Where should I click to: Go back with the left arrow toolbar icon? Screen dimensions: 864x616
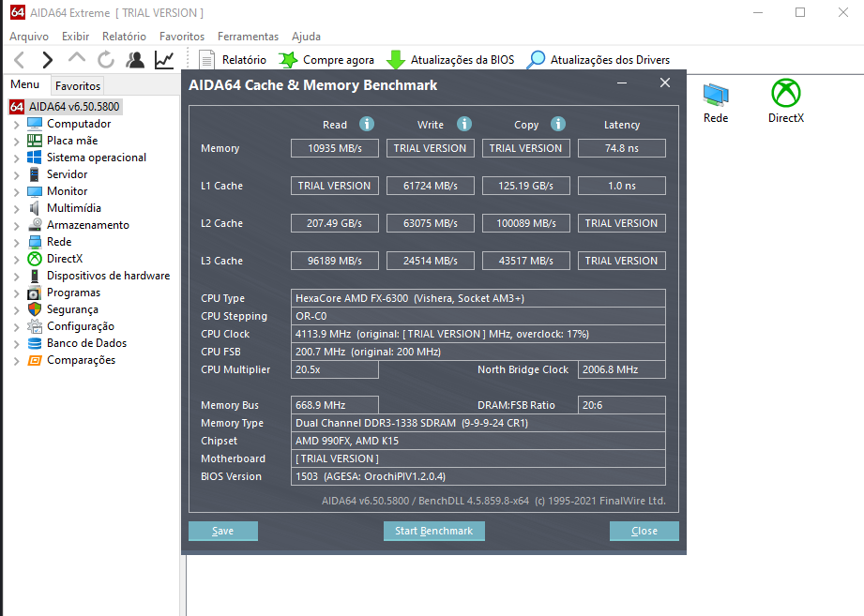(x=20, y=59)
